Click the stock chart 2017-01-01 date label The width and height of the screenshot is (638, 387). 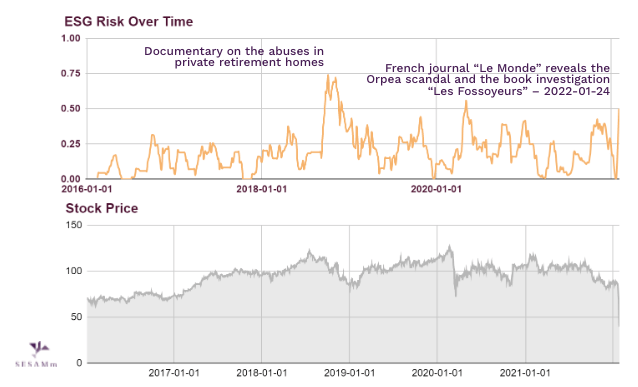[174, 373]
